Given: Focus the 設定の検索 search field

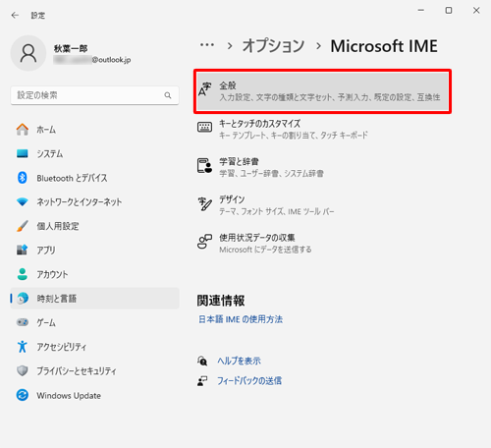Looking at the screenshot, I should click(x=94, y=95).
